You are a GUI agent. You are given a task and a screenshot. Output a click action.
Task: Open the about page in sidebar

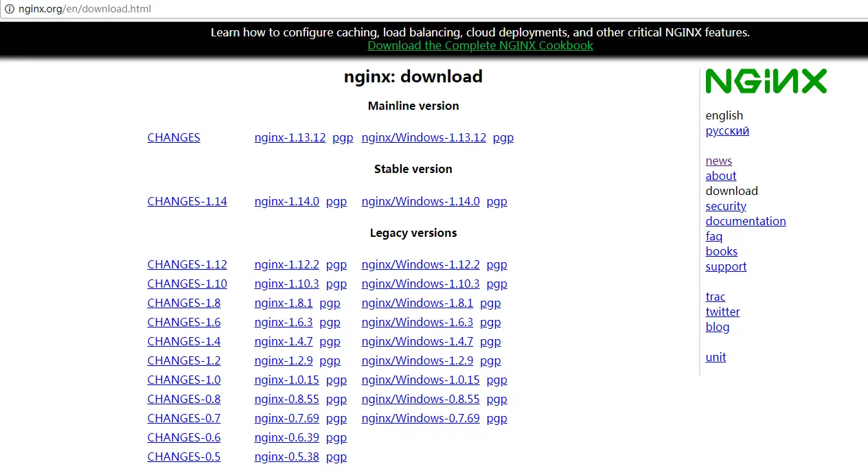click(x=721, y=176)
